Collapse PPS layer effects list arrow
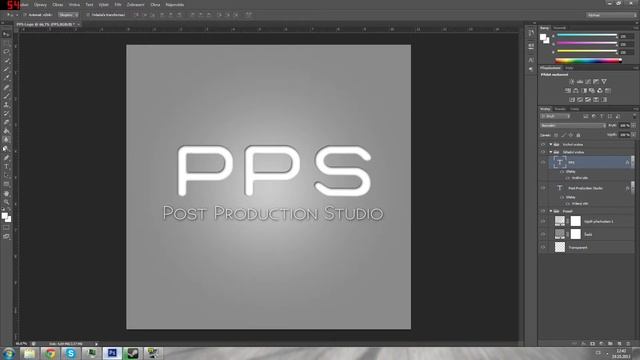This screenshot has width=640, height=360. (632, 162)
